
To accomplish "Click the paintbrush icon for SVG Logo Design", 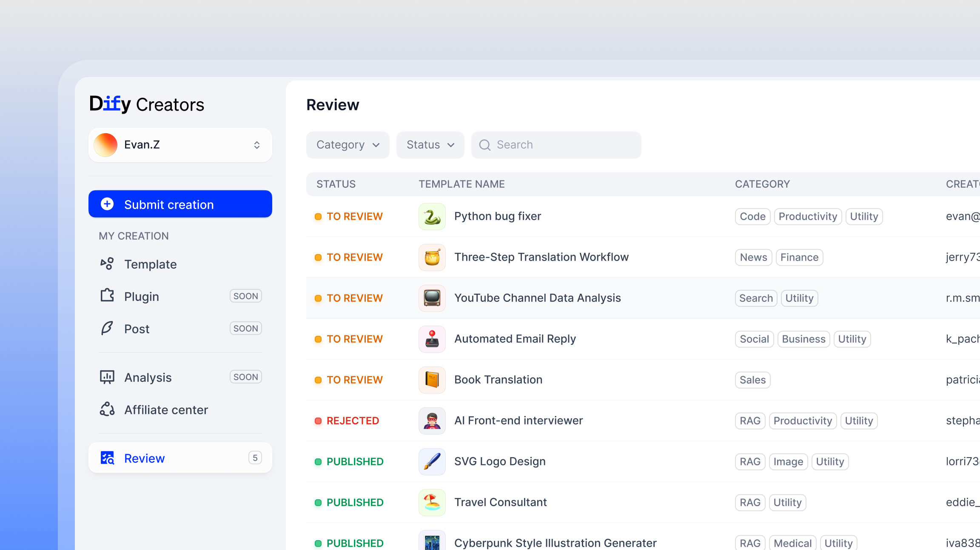I will point(432,462).
